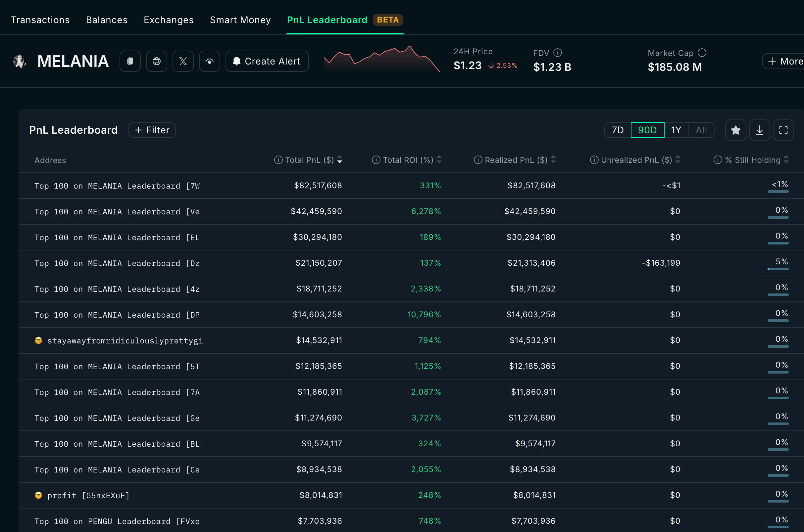Image resolution: width=804 pixels, height=532 pixels.
Task: Click ROI value 3,727%
Action: tap(426, 418)
